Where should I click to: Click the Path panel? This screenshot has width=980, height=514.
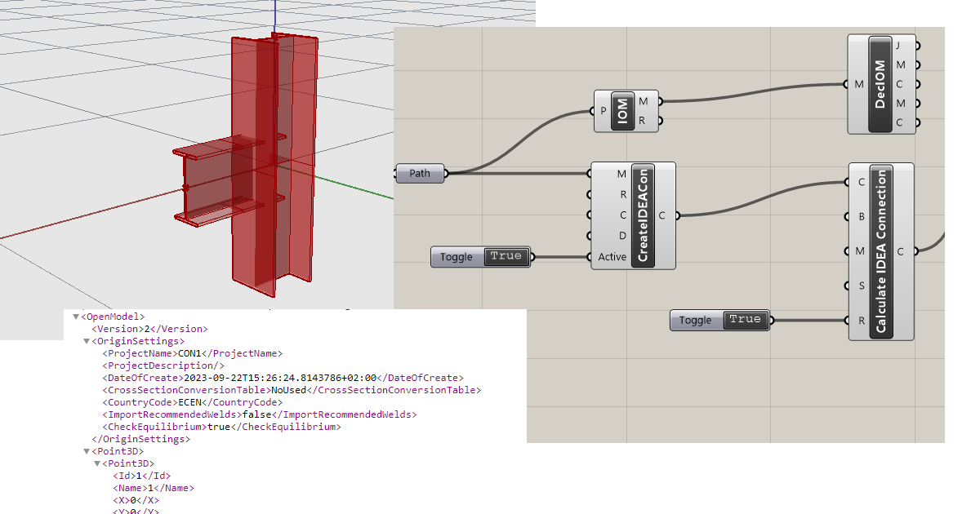419,173
